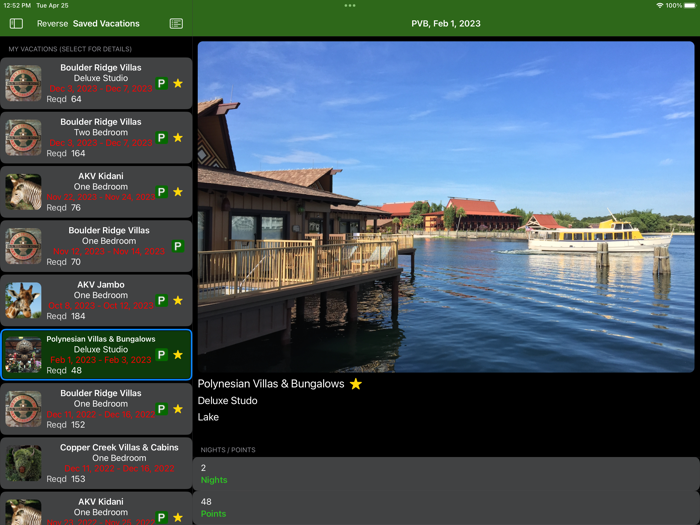The image size is (700, 525).
Task: Click the P badge on AKV Kidani Nov 2023
Action: click(162, 192)
